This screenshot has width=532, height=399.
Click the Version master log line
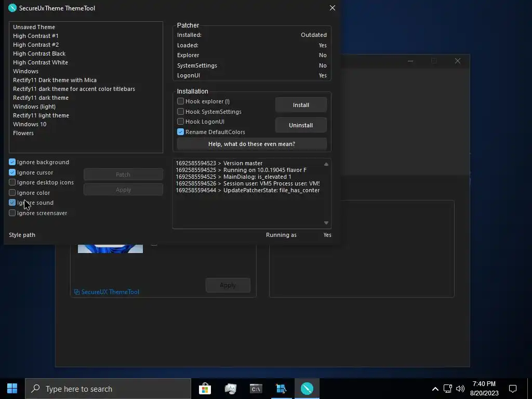tap(219, 163)
